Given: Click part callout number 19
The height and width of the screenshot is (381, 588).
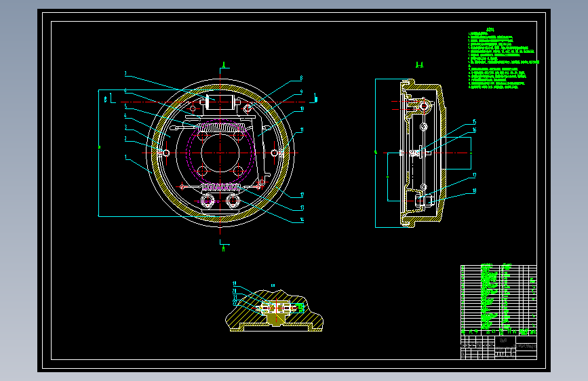Looking at the screenshot, I should point(235,284).
